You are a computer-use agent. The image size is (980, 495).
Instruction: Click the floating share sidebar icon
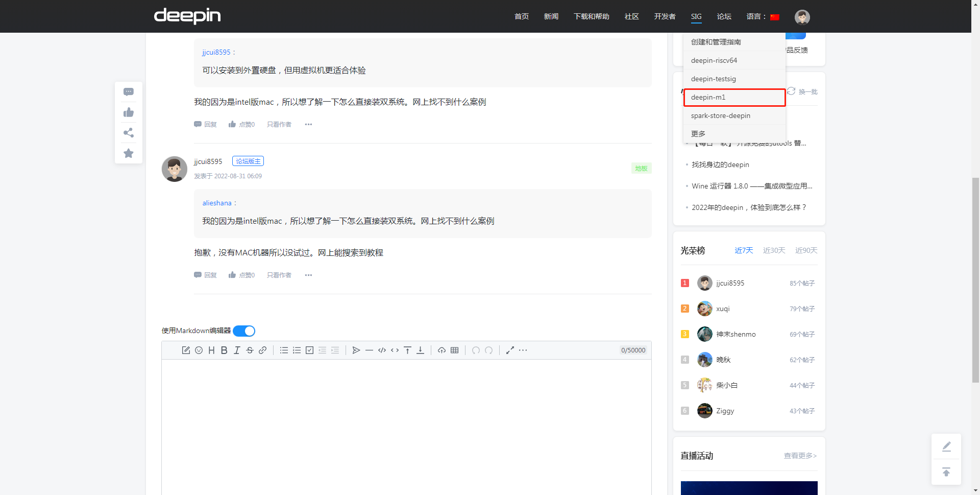click(x=129, y=133)
